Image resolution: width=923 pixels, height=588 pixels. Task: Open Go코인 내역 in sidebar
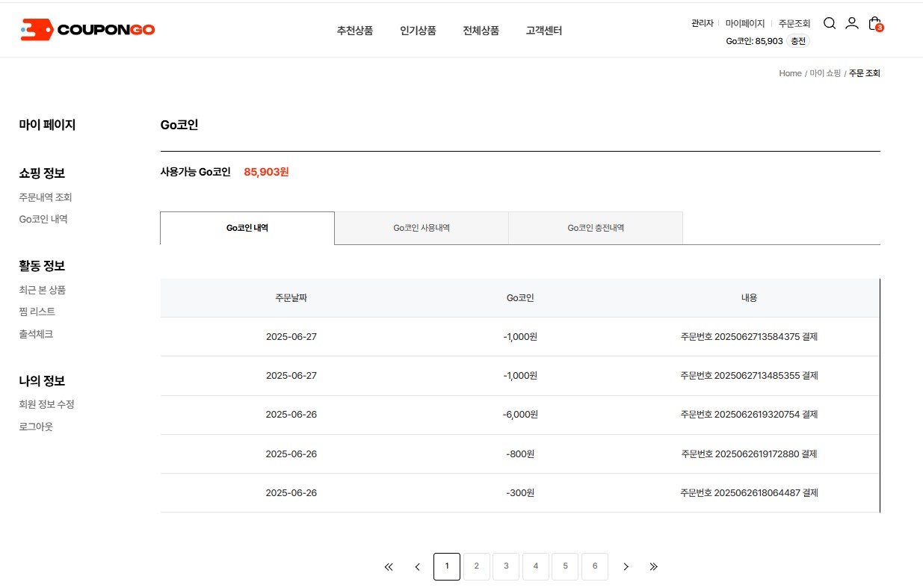43,219
